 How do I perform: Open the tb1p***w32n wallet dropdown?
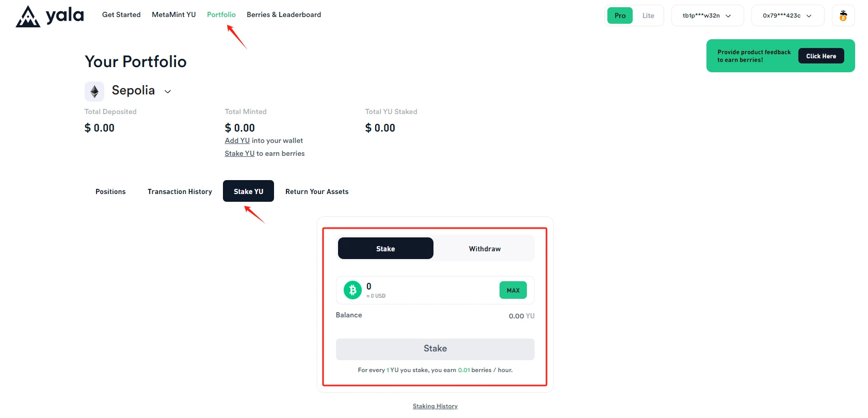[707, 15]
